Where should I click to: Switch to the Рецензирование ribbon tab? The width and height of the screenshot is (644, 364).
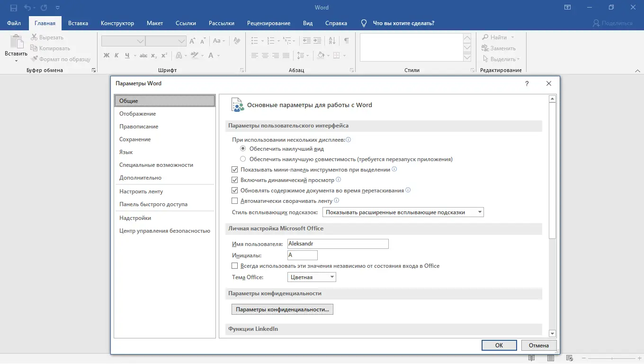(268, 23)
